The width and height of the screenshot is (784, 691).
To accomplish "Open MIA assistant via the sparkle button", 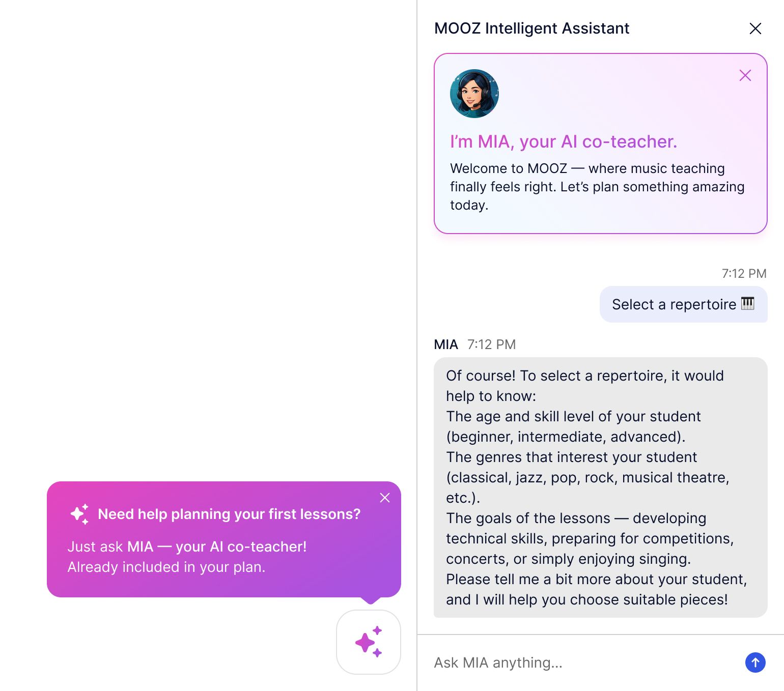I will point(368,642).
